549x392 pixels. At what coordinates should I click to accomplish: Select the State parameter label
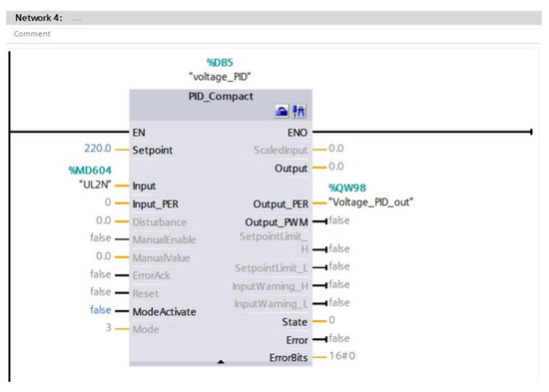[x=294, y=322]
